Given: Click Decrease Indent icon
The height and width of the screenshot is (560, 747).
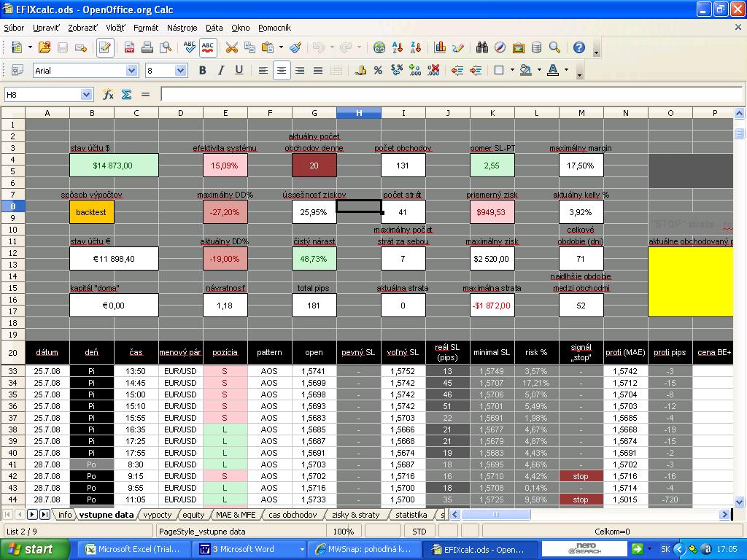Looking at the screenshot, I should click(457, 71).
